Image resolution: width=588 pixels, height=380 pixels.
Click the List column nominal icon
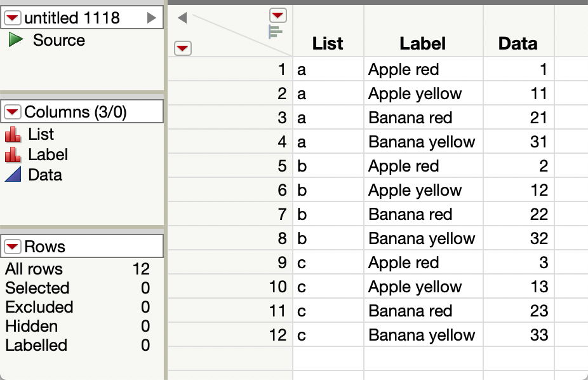point(13,135)
